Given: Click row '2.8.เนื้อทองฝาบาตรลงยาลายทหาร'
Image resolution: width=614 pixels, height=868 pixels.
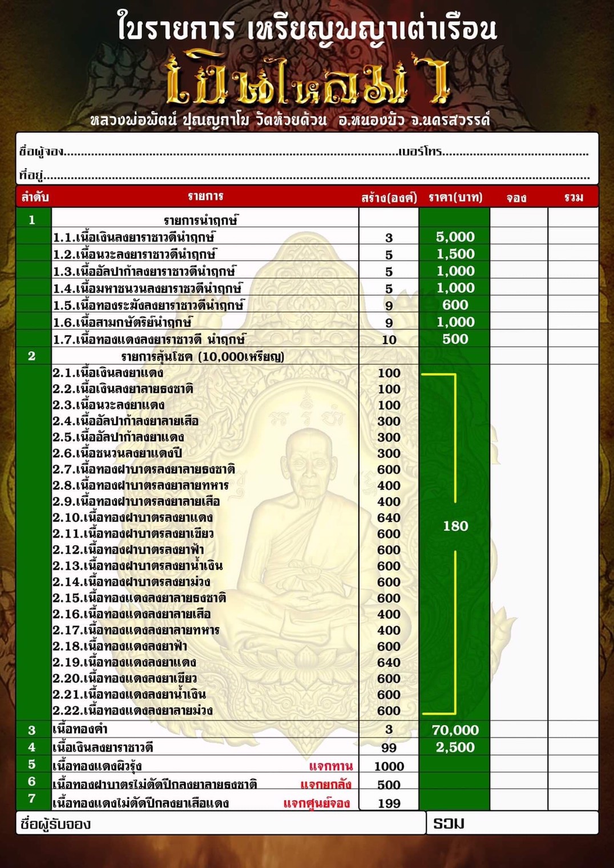Looking at the screenshot, I should [x=140, y=485].
